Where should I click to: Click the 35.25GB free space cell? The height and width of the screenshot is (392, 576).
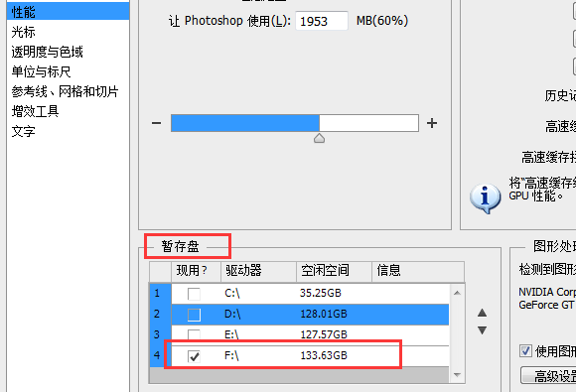click(321, 293)
